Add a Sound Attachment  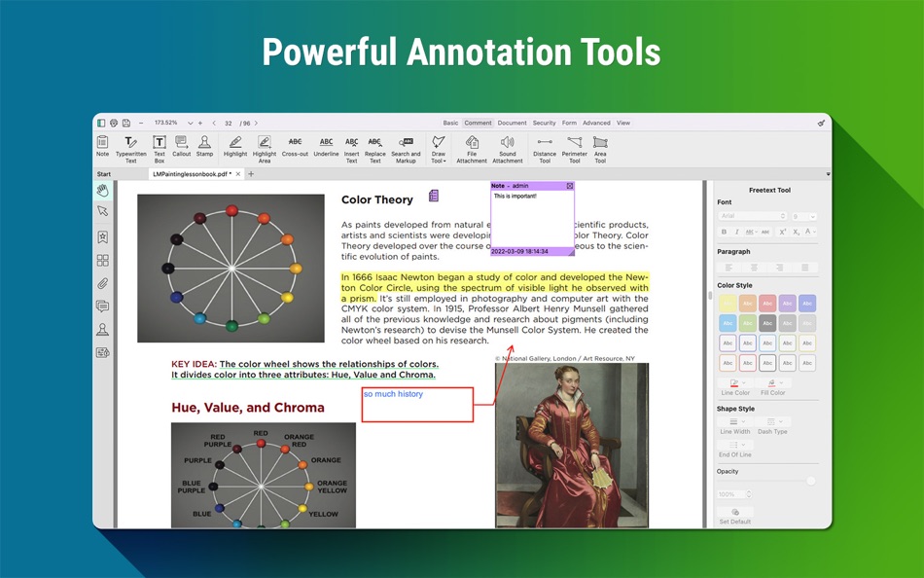(508, 149)
